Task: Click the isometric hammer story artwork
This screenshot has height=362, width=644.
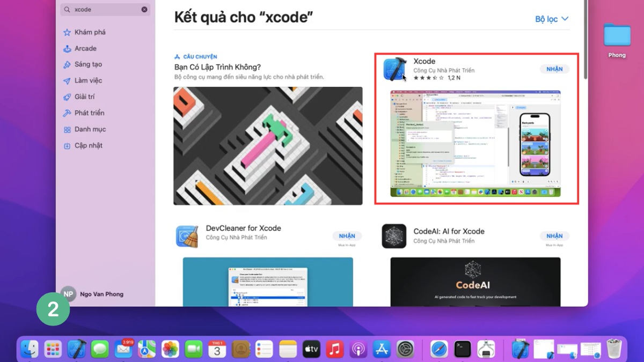Action: [x=268, y=146]
